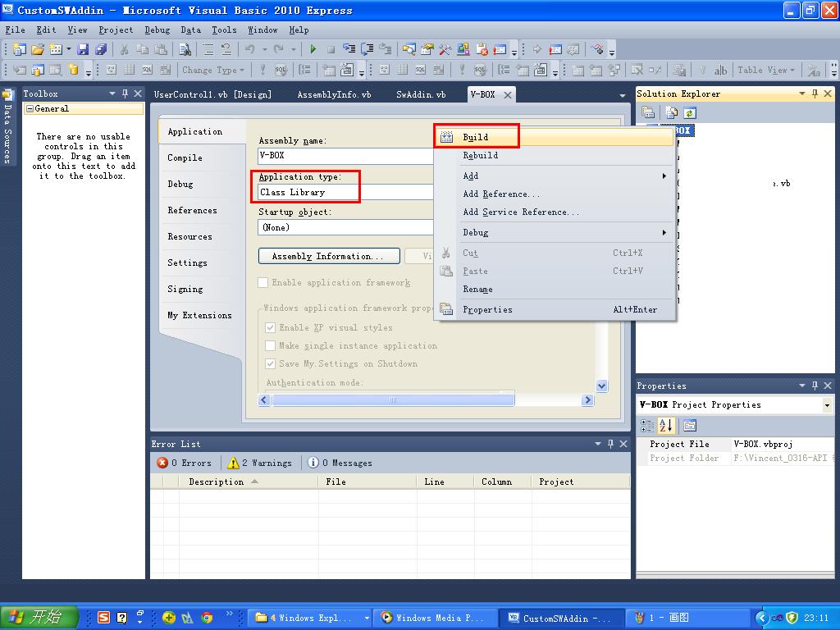
Task: Open the Toolbox window options dropdown
Action: tap(112, 94)
